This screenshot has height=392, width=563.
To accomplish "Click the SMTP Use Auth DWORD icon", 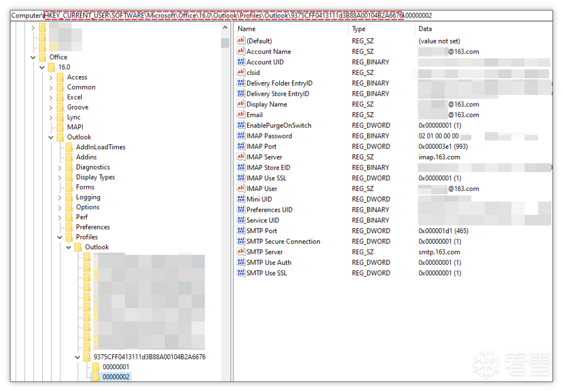I will [x=240, y=262].
